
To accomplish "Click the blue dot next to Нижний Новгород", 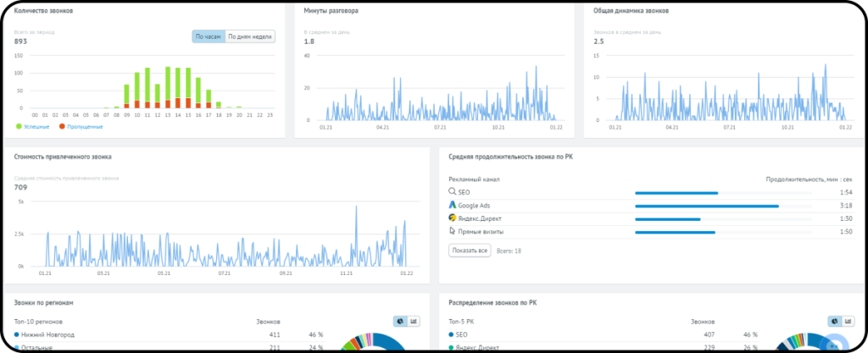I will 17,334.
